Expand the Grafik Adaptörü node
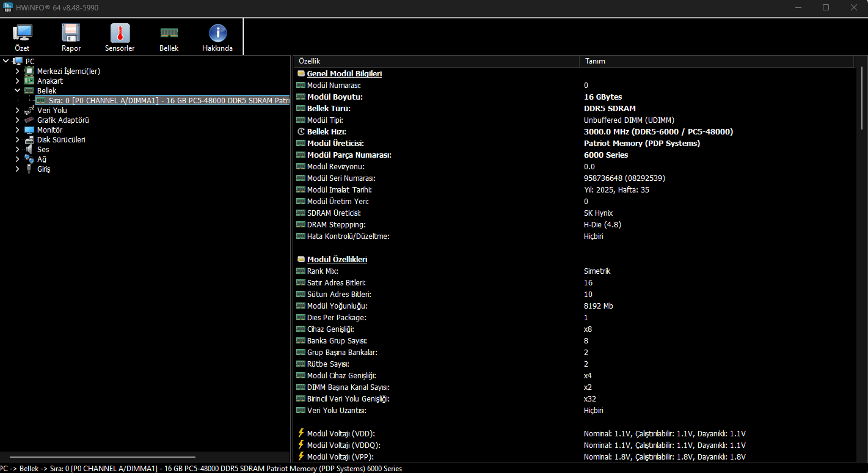Screen dimensions: 868x473 pos(17,120)
